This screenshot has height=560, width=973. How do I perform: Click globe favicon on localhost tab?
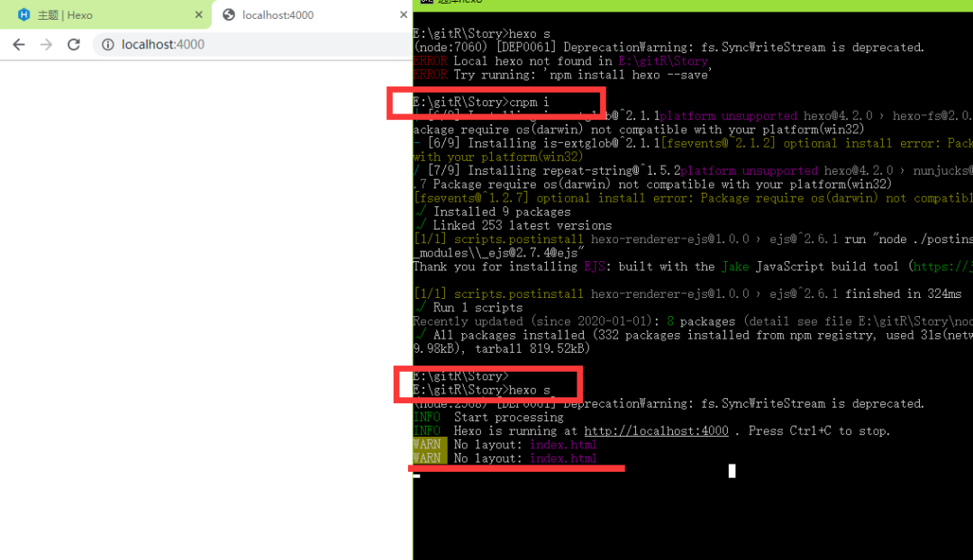pos(229,15)
